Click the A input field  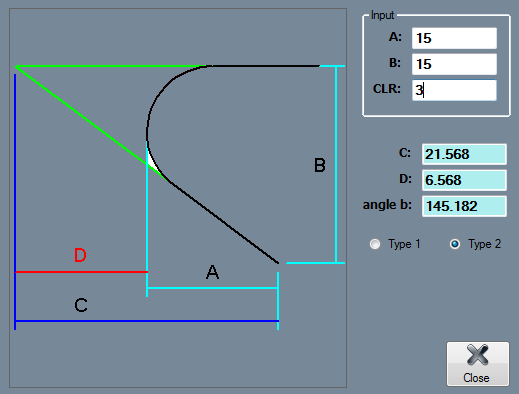pyautogui.click(x=454, y=38)
